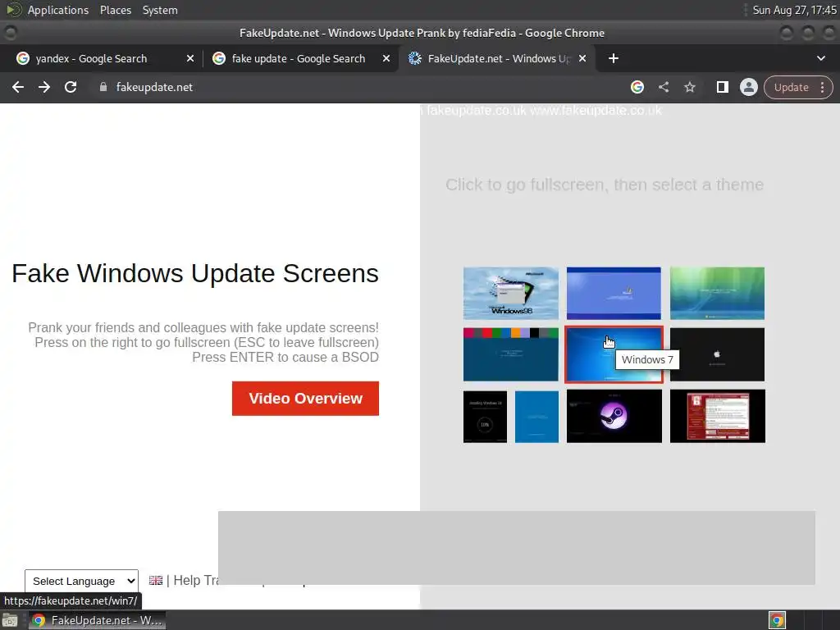Go forward with the arrow button
This screenshot has width=840, height=630.
[44, 87]
